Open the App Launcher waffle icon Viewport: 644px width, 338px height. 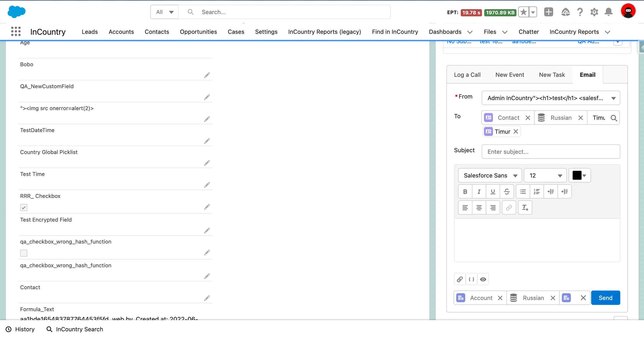click(16, 31)
